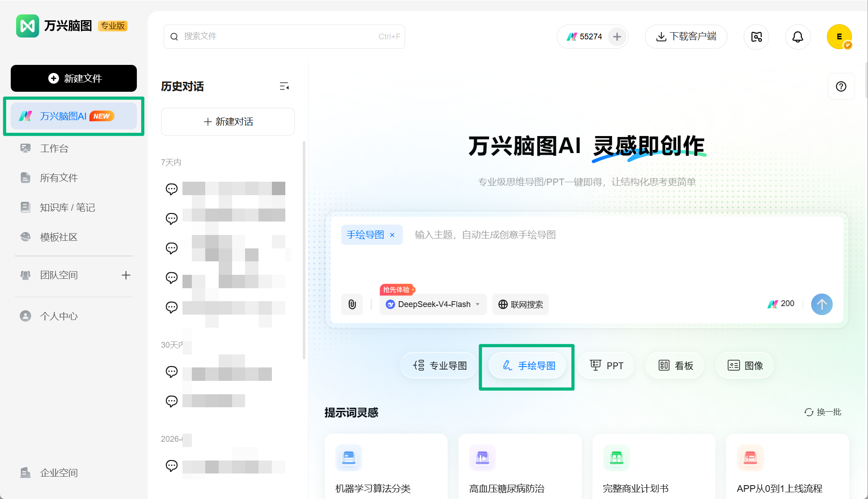Select the 手绘导图 mode
The height and width of the screenshot is (499, 868).
[x=527, y=366]
